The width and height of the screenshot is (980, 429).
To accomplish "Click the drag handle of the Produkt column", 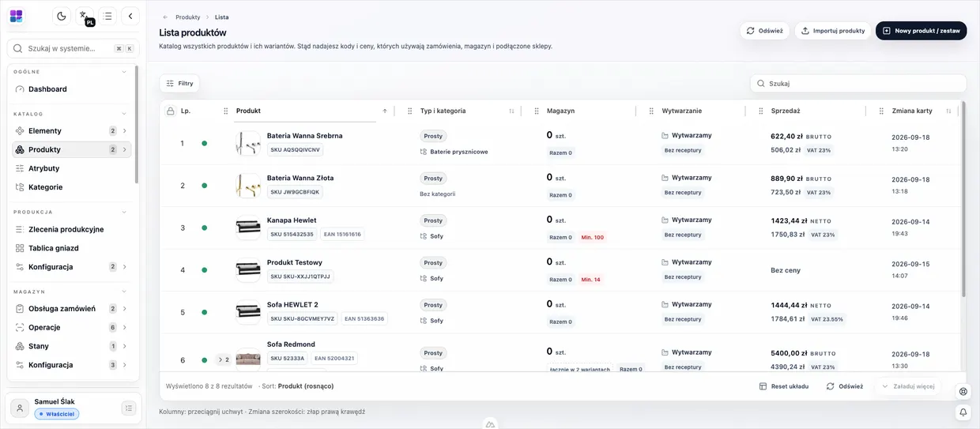I will click(x=226, y=111).
